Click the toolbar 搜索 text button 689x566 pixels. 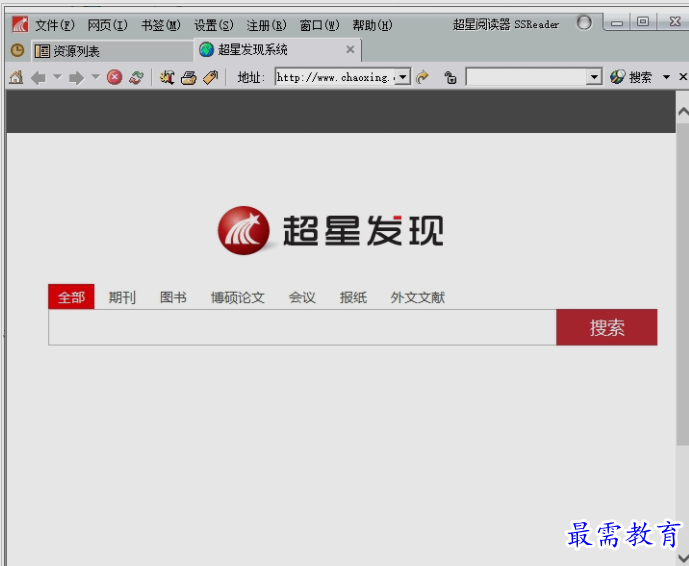(640, 77)
